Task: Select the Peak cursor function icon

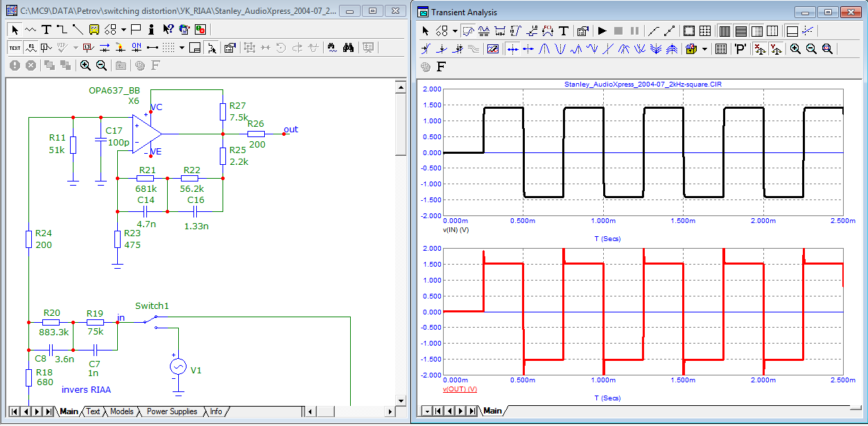Action: 545,48
